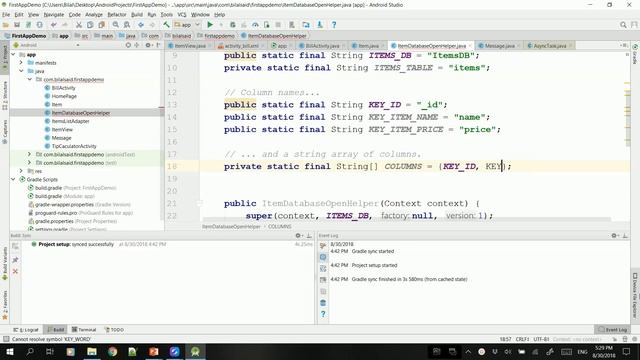Switch to the ItemView.java tab
Screen dimensions: 640x360
coord(189,46)
